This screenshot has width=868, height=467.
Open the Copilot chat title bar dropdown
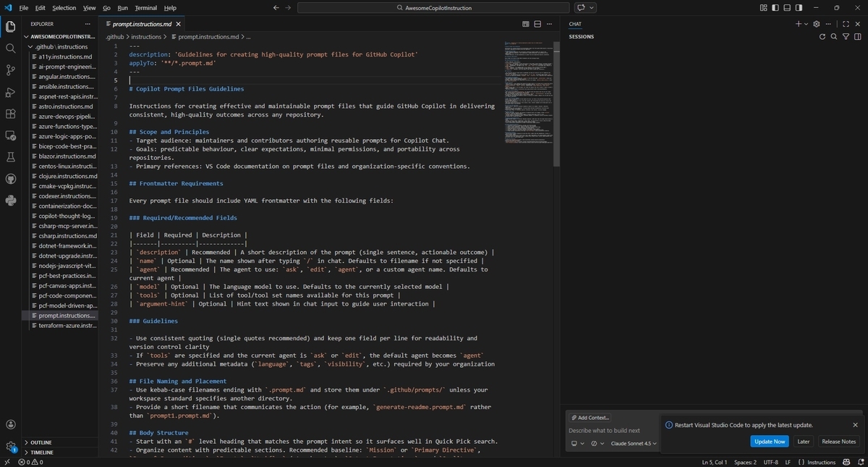tap(593, 7)
